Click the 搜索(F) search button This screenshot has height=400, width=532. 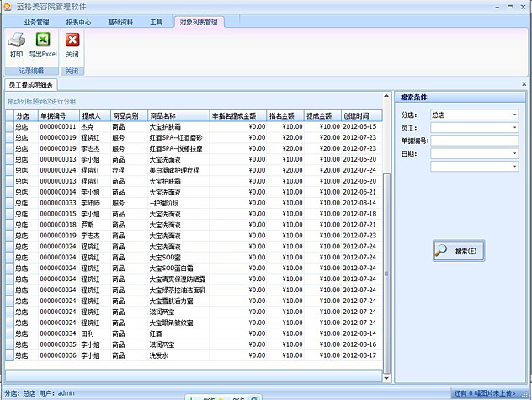tap(459, 251)
